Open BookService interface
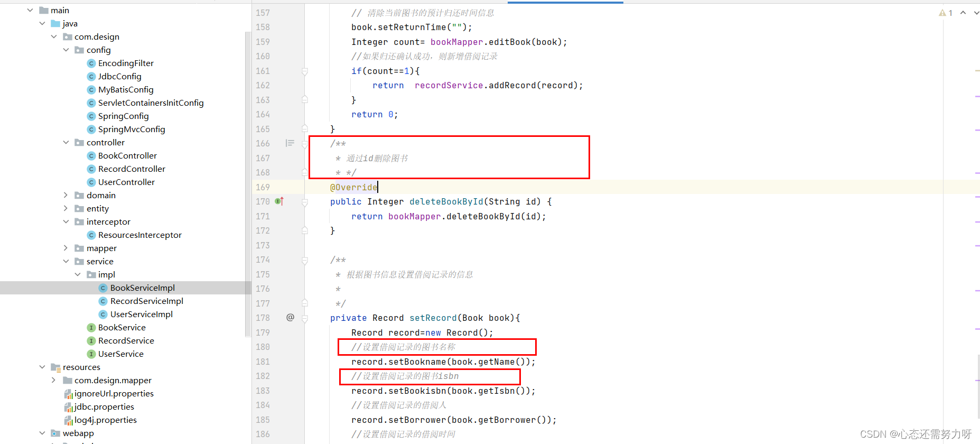The width and height of the screenshot is (980, 444). click(122, 327)
